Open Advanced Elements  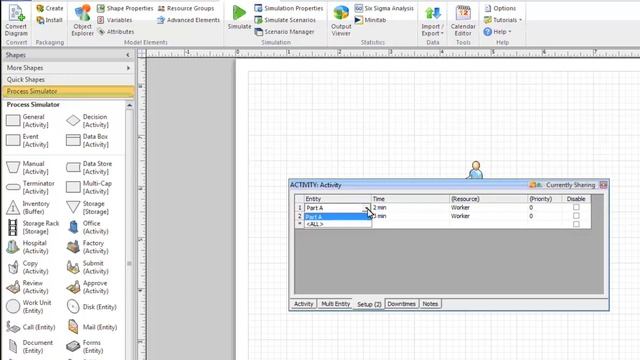tap(189, 20)
